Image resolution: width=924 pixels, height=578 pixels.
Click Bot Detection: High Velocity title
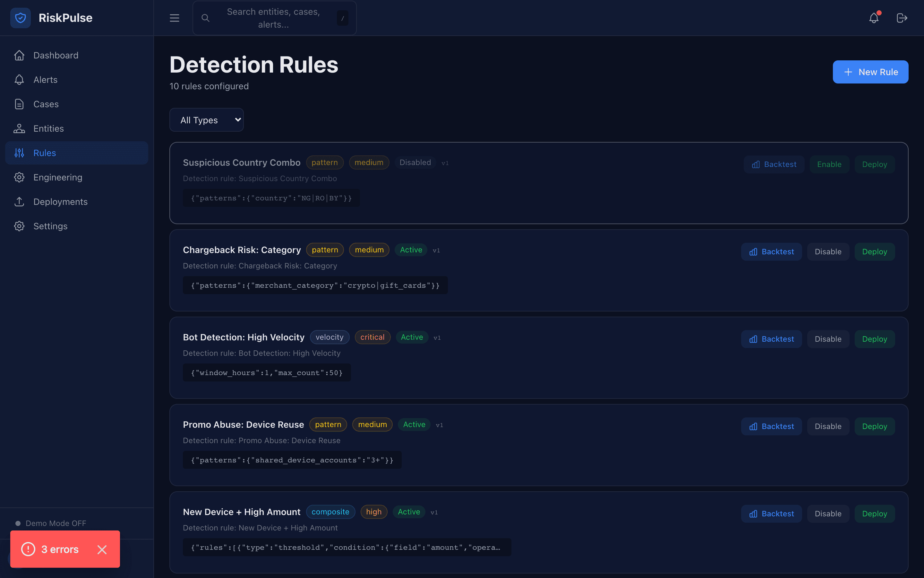(244, 337)
